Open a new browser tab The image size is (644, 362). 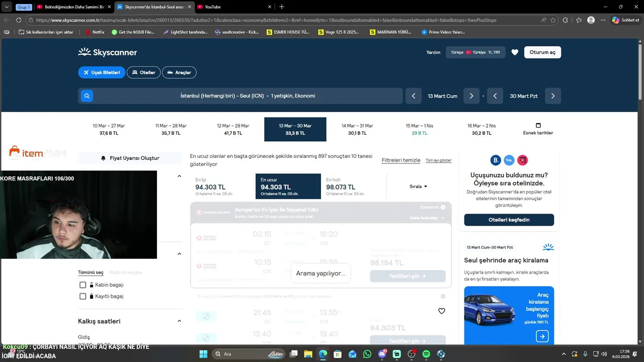(x=282, y=7)
